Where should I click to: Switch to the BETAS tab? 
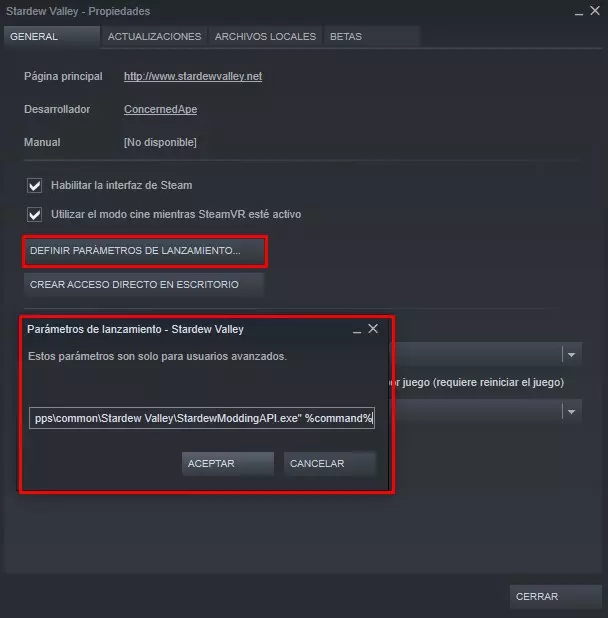click(x=372, y=37)
